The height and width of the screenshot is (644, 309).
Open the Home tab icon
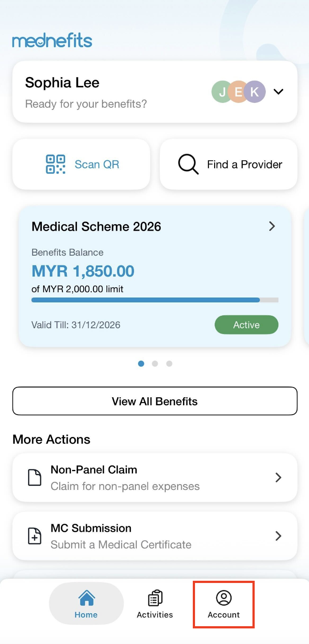pyautogui.click(x=86, y=598)
